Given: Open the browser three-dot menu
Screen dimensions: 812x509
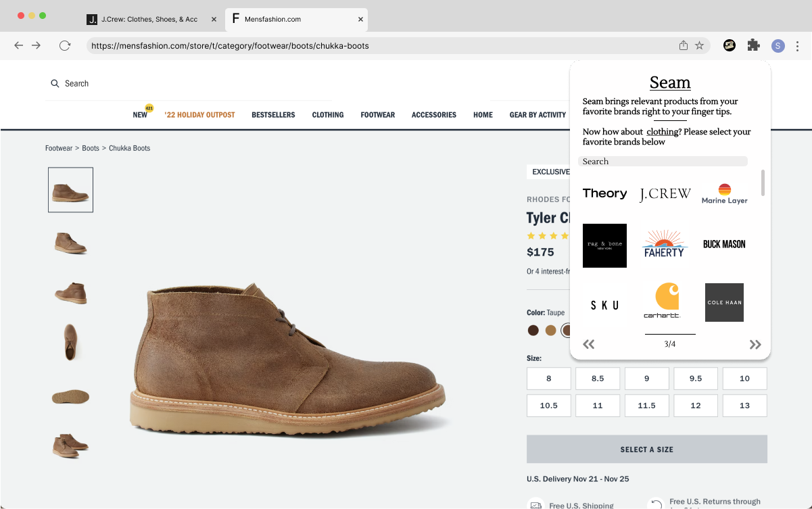Looking at the screenshot, I should pyautogui.click(x=798, y=45).
